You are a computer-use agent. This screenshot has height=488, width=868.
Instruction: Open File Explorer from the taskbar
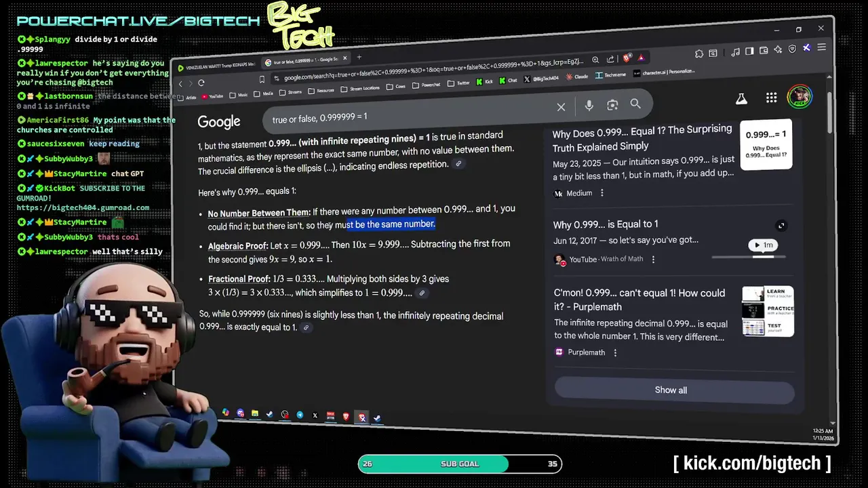[255, 413]
